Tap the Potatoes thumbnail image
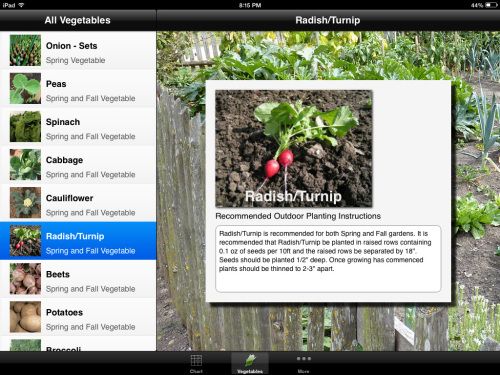This screenshot has height=375, width=500. (25, 317)
